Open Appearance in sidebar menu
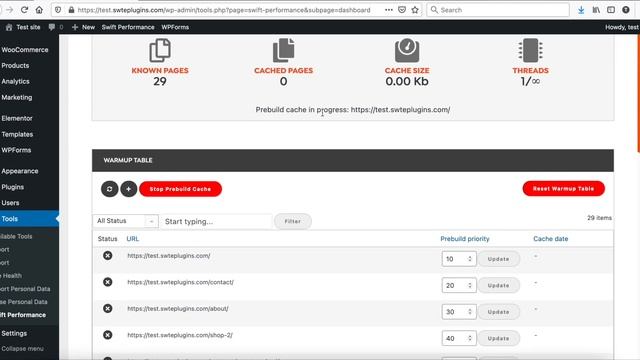Image resolution: width=640 pixels, height=360 pixels. pos(20,171)
